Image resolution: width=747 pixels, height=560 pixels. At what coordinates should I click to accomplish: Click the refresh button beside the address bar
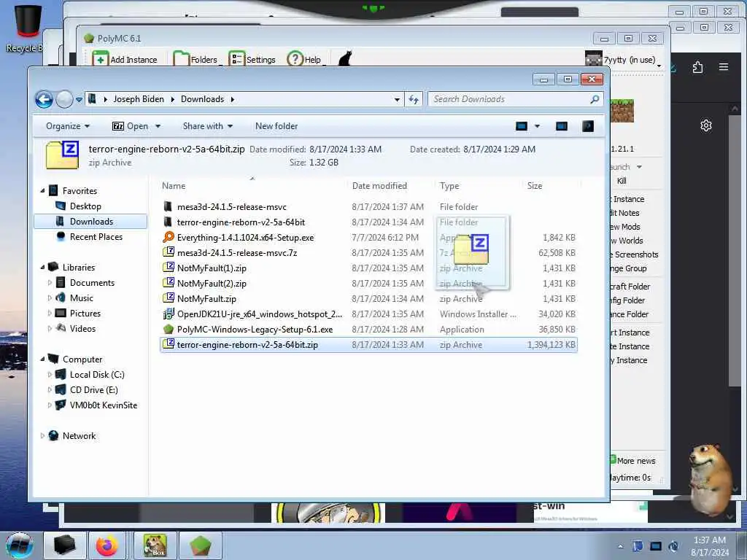414,99
